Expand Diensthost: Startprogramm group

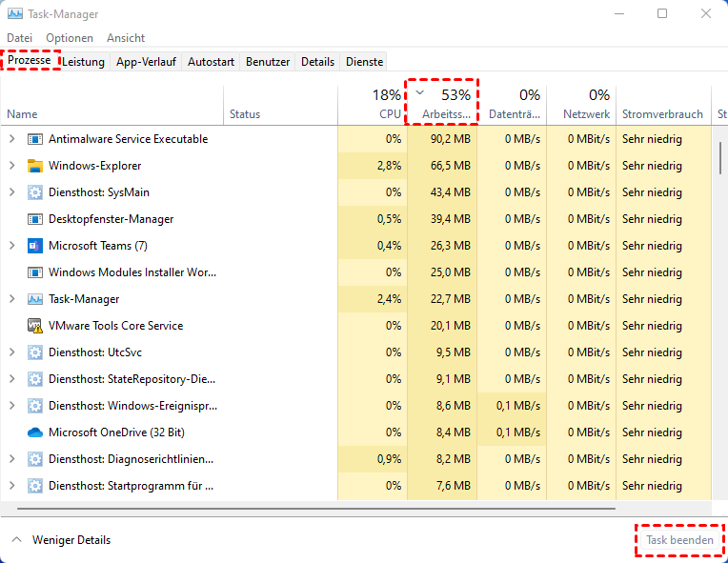pos(12,486)
